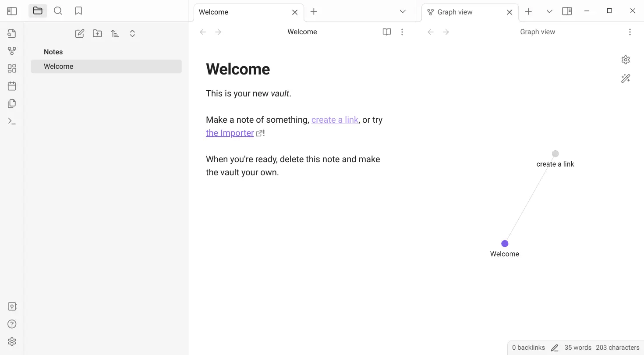Open graph view from ribbon
This screenshot has width=644, height=355.
coord(12,51)
